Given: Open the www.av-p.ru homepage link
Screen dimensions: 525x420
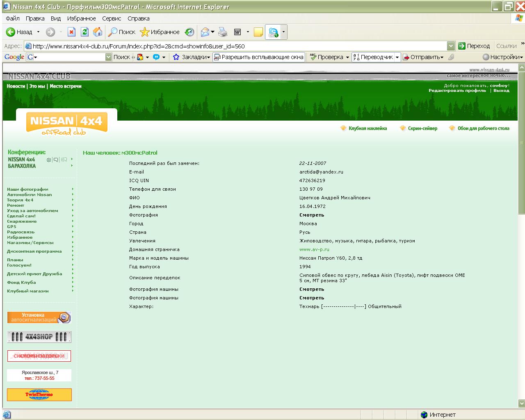Looking at the screenshot, I should click(x=314, y=249).
